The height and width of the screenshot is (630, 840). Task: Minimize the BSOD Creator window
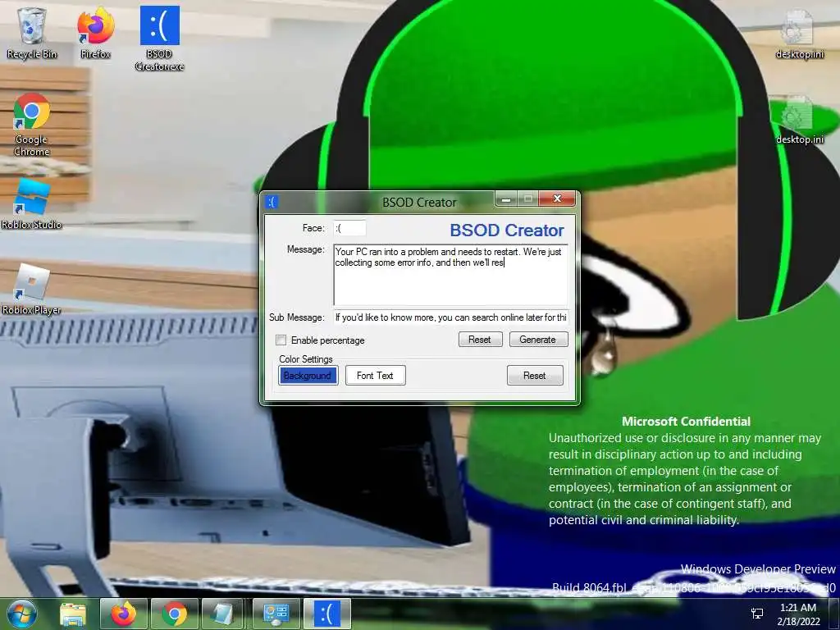[x=505, y=199]
